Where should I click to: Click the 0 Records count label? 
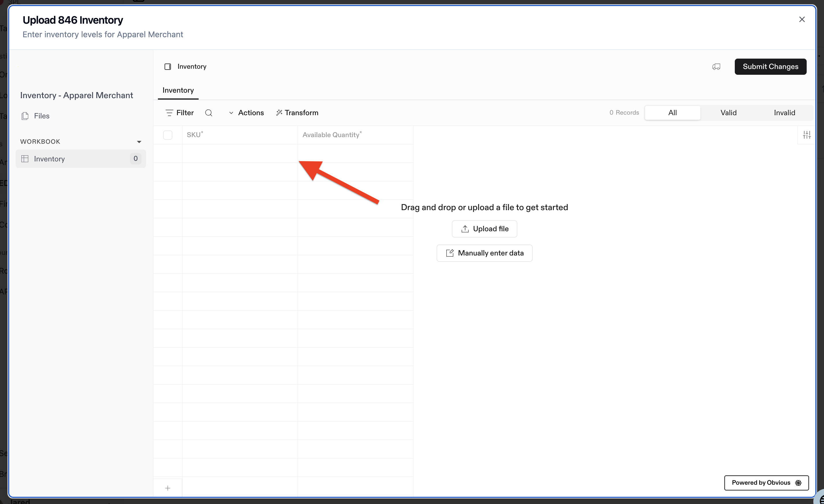click(x=624, y=113)
